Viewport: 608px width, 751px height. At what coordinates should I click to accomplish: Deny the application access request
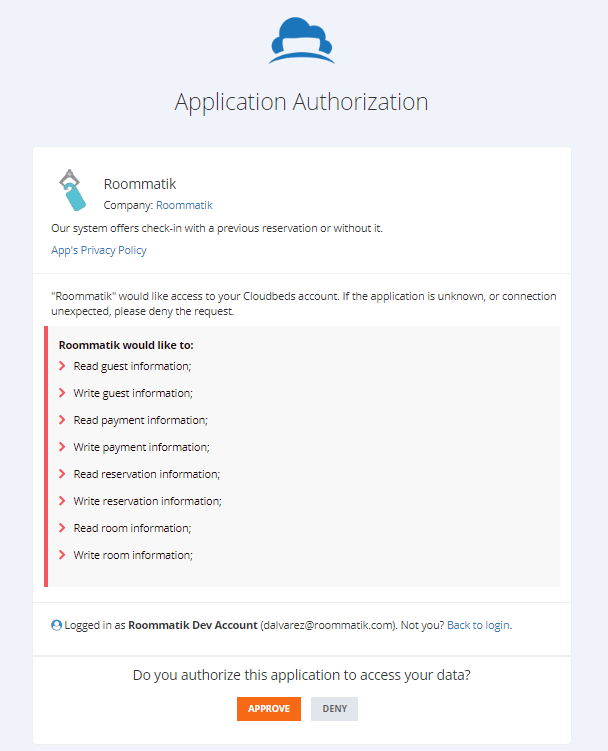click(334, 709)
